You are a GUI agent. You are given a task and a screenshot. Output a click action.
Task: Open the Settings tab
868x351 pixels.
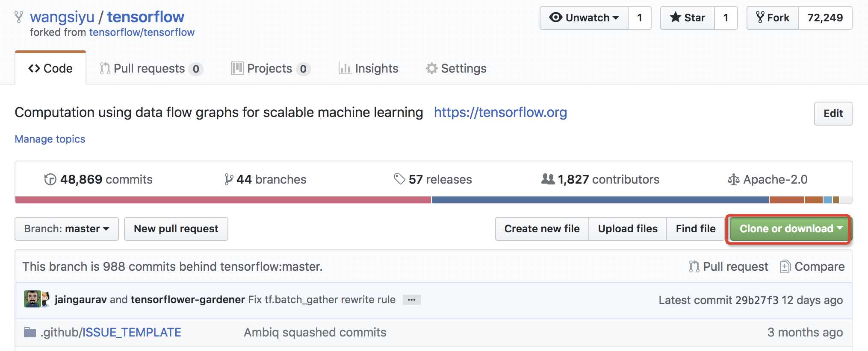(456, 68)
